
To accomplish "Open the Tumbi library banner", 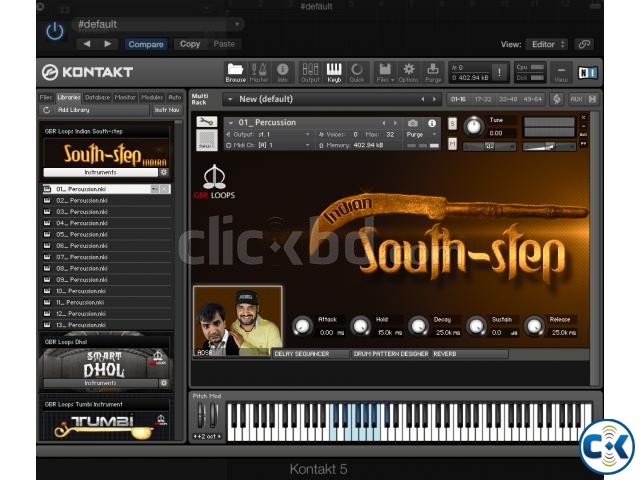I will coord(106,426).
